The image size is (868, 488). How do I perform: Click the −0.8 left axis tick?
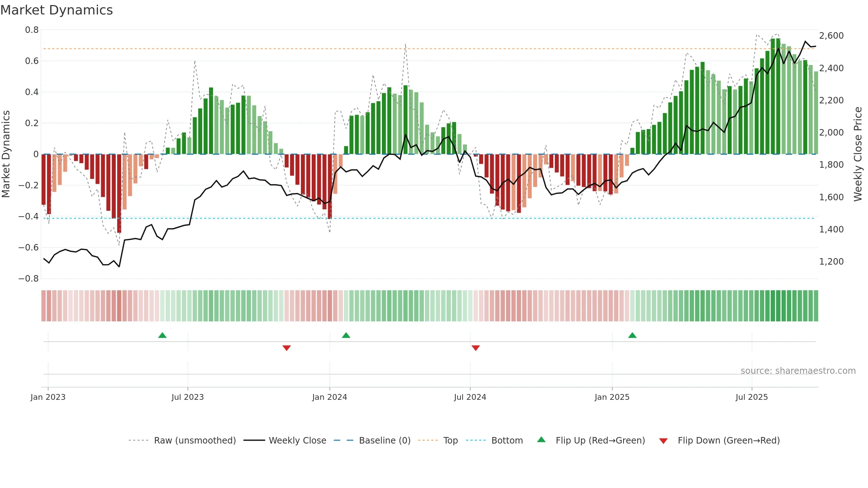click(28, 279)
